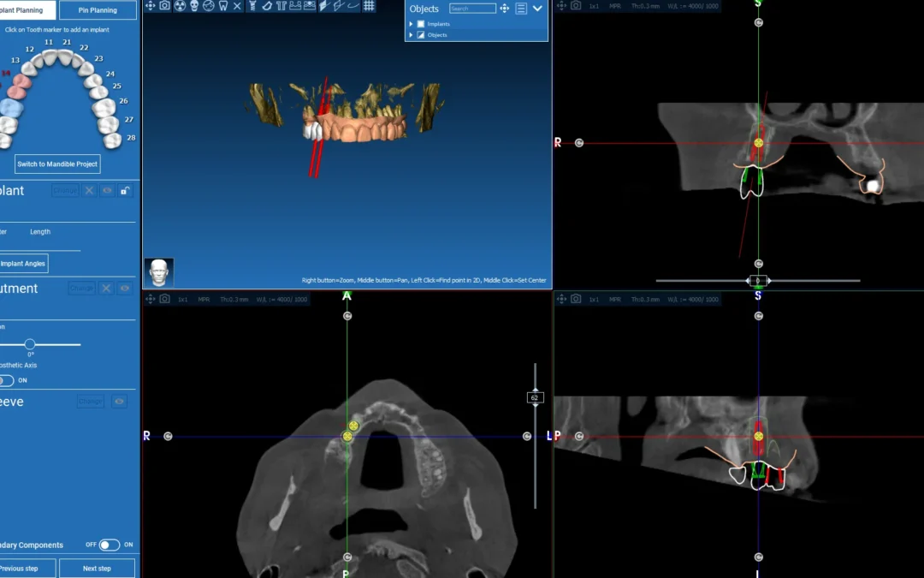Click the rotation handle at the top of the axial view

click(x=347, y=316)
